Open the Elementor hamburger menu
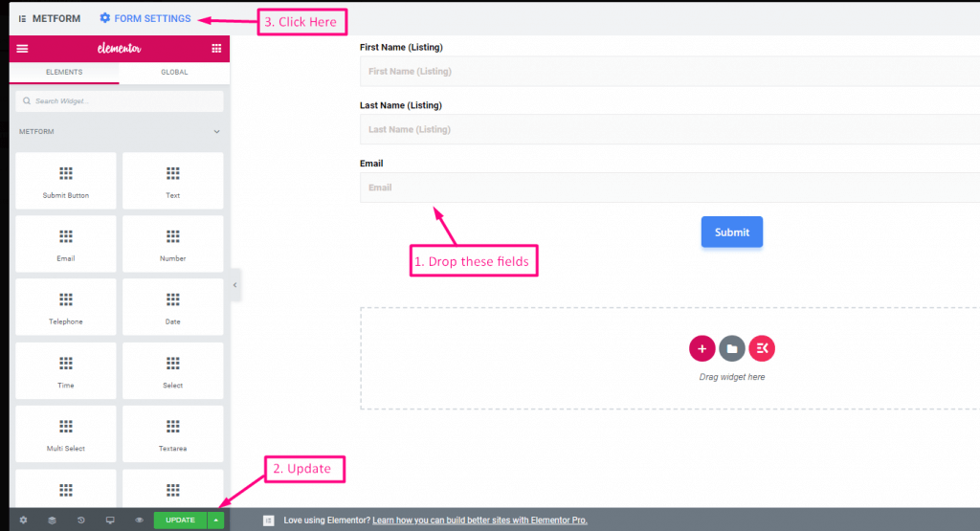 (x=23, y=49)
